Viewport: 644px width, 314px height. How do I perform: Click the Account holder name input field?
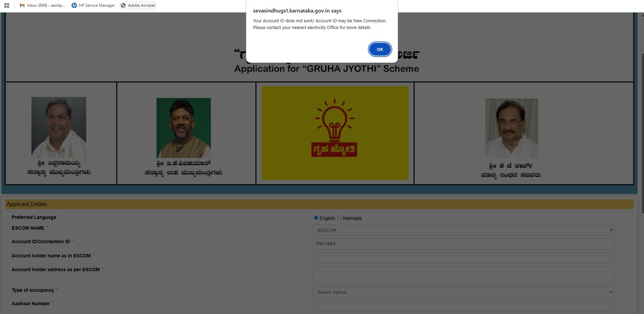pyautogui.click(x=463, y=258)
